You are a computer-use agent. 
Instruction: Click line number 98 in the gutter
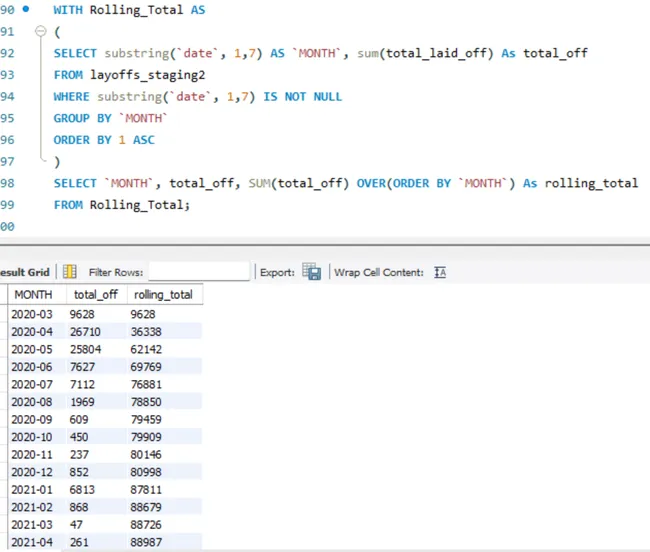tap(7, 183)
